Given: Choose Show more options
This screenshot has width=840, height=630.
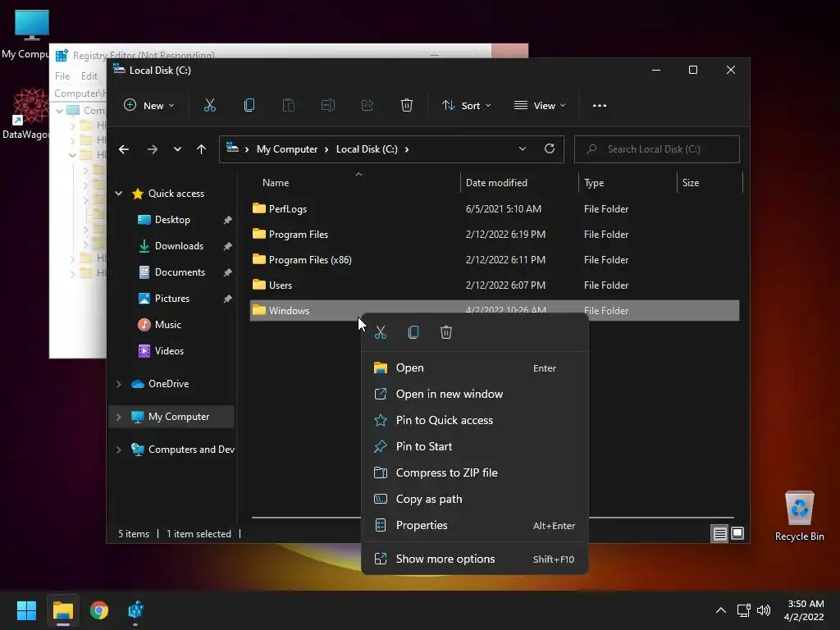Looking at the screenshot, I should pos(475,559).
